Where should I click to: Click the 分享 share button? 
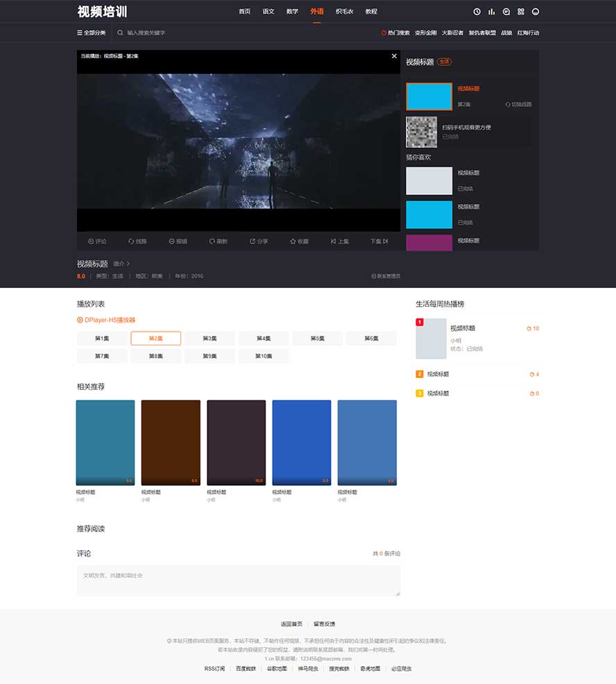[259, 241]
